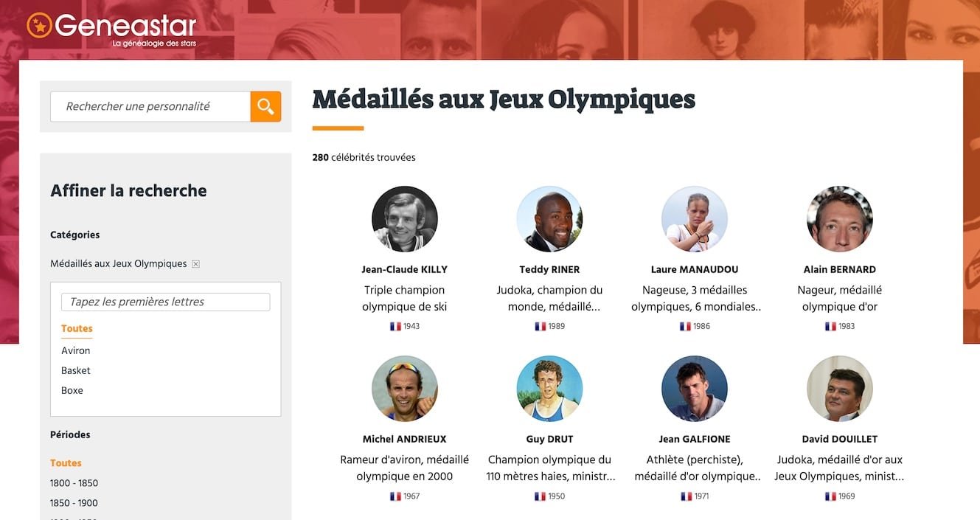The height and width of the screenshot is (520, 980).
Task: Filter by the 1800 - 1850 period
Action: [73, 482]
